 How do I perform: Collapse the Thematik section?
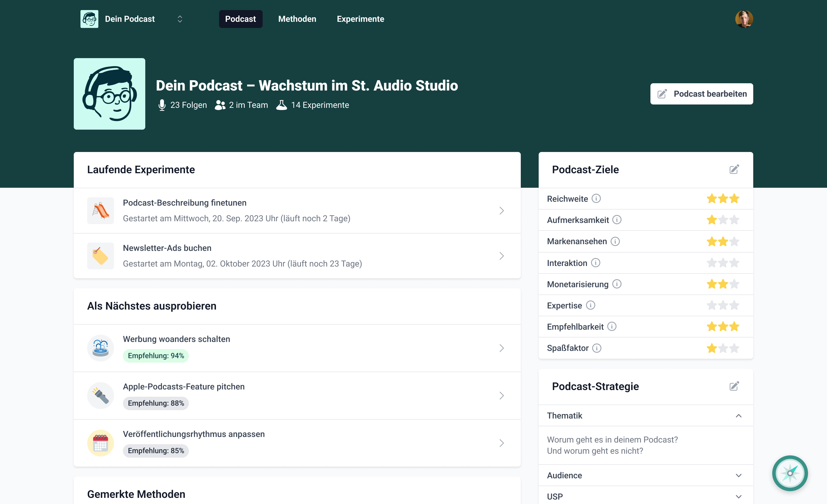(738, 416)
